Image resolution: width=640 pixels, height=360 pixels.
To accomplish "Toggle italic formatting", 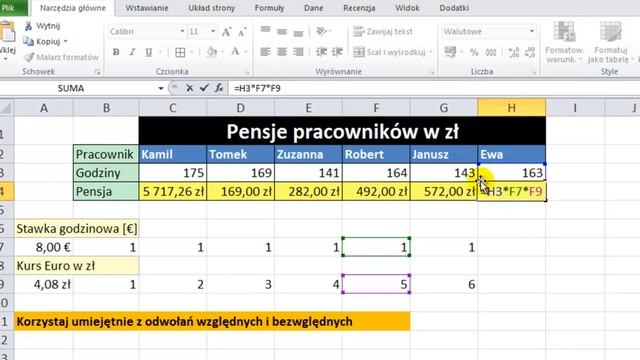I will coord(132,52).
